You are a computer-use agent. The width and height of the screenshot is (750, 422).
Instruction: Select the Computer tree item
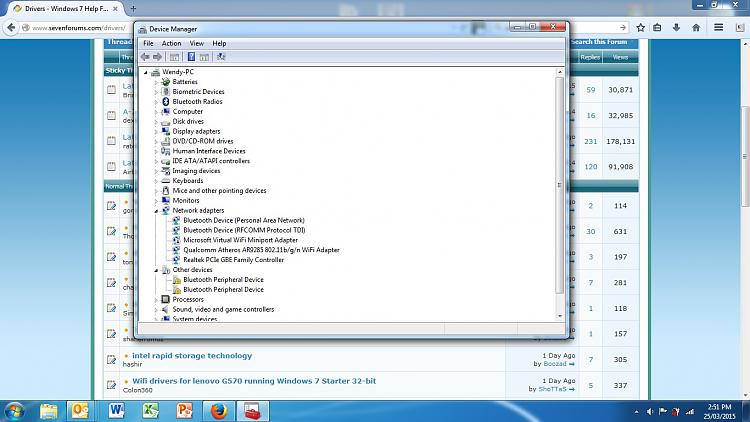click(188, 111)
